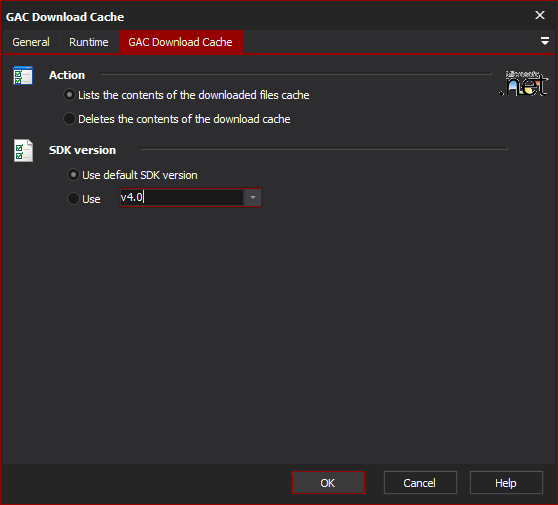Expand the SDK version dropdown arrow
558x505 pixels.
pyautogui.click(x=253, y=198)
